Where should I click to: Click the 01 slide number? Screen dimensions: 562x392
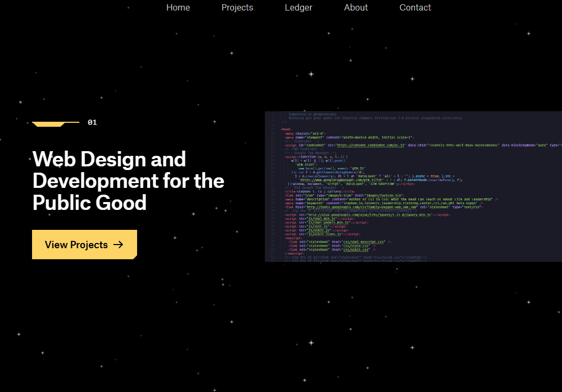click(x=92, y=122)
